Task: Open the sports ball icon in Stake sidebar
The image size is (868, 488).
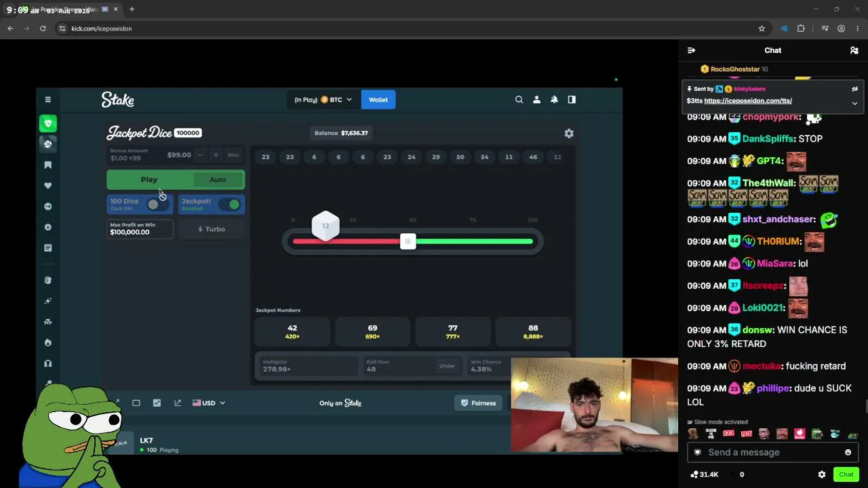Action: pyautogui.click(x=47, y=144)
